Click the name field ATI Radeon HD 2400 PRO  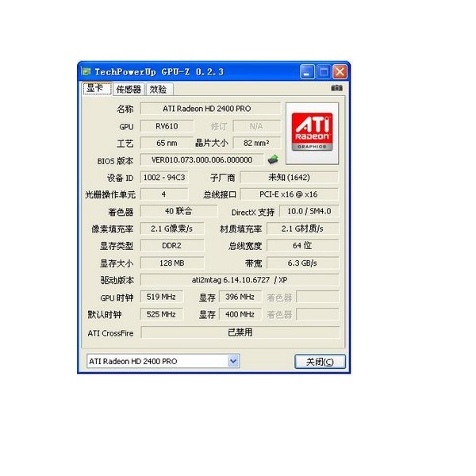point(210,109)
